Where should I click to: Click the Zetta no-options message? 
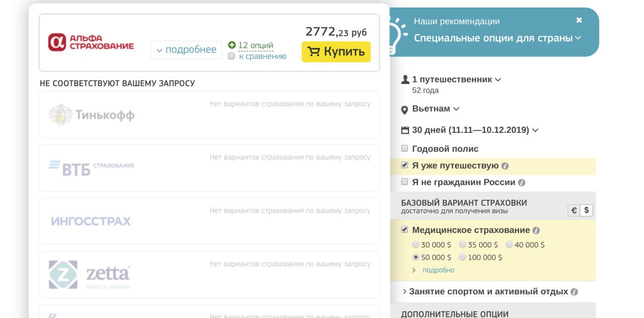coord(290,264)
